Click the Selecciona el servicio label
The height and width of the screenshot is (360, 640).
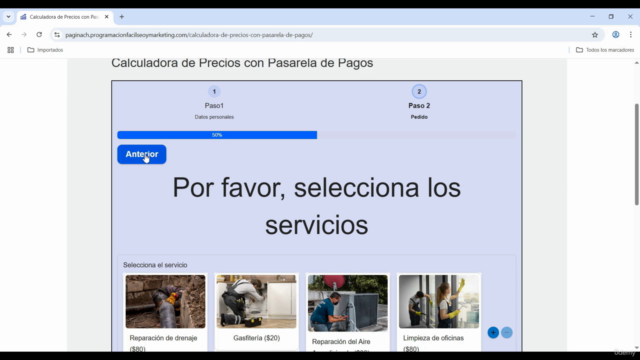click(x=155, y=265)
